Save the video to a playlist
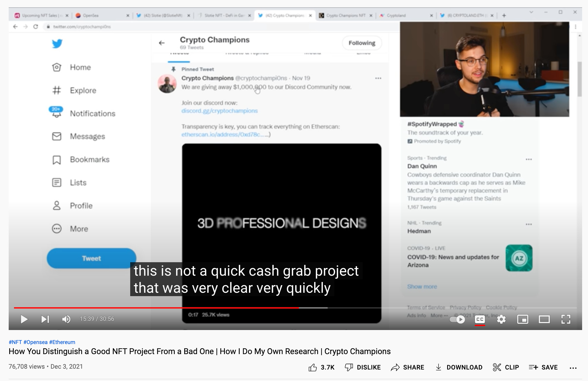The width and height of the screenshot is (588, 381). pos(543,367)
